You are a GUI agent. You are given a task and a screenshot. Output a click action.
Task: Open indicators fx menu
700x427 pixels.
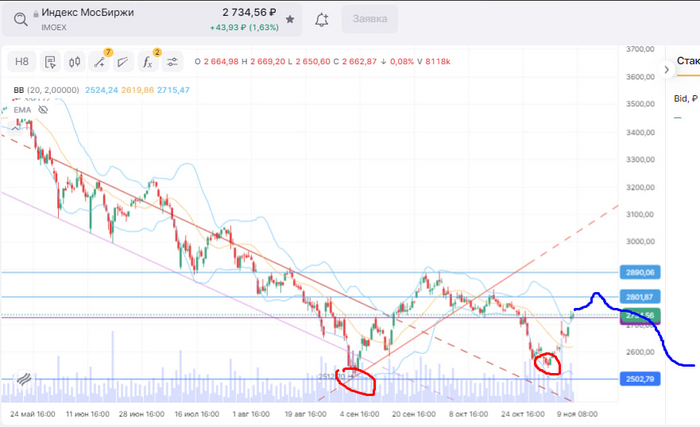(148, 62)
